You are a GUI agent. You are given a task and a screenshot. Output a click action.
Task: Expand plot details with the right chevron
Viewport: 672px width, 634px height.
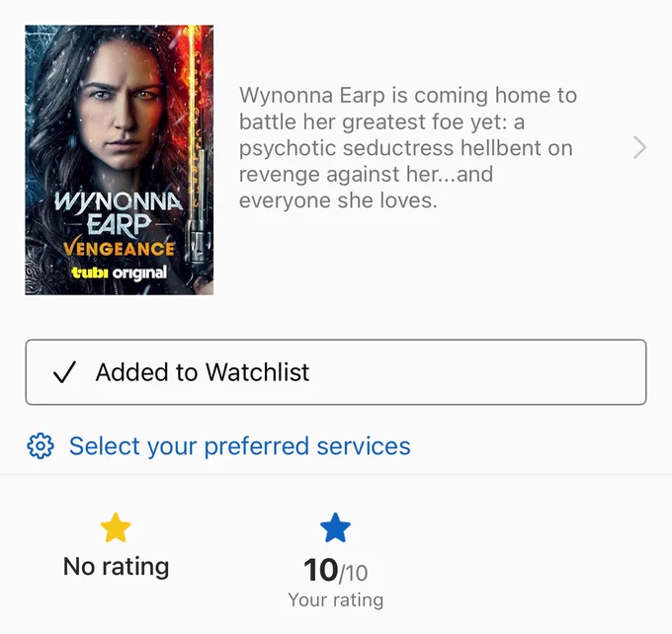[x=639, y=148]
